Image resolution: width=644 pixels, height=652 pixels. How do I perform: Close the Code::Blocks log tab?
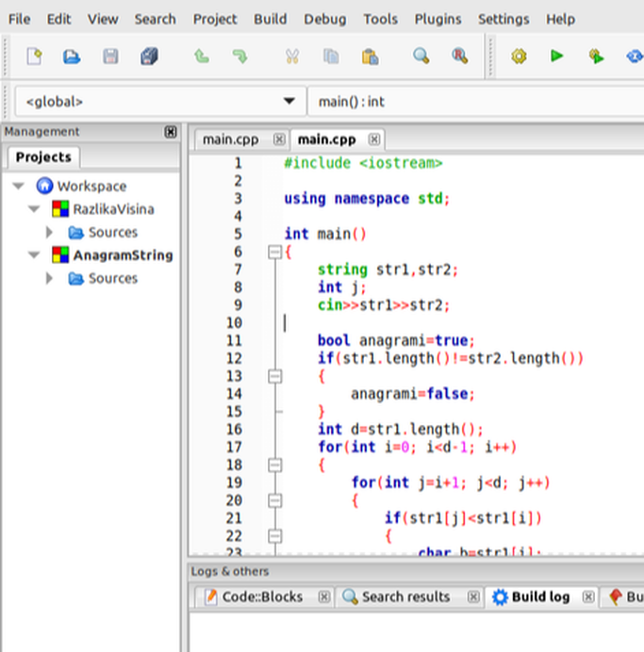(x=324, y=596)
